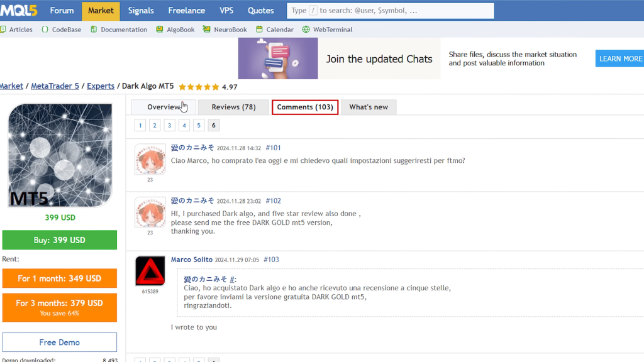Open CodeBase via its curly-braces icon
This screenshot has height=362, width=644.
click(x=45, y=30)
